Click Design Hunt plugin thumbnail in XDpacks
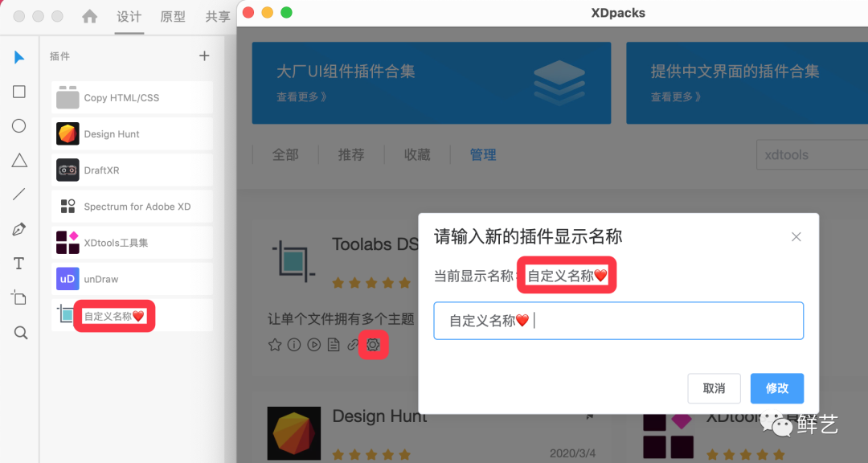Image resolution: width=868 pixels, height=463 pixels. point(294,433)
